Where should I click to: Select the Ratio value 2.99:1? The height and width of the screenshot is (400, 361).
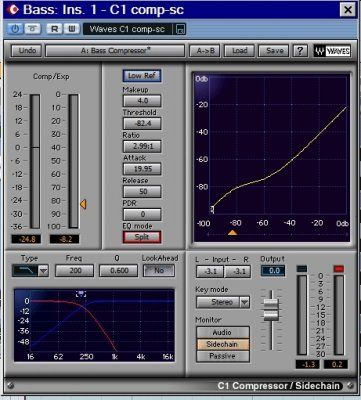tap(142, 146)
